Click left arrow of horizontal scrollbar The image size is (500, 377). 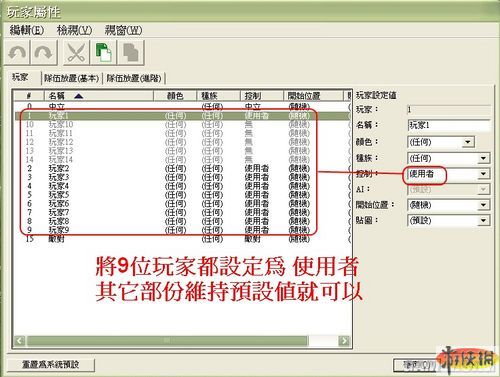click(20, 341)
